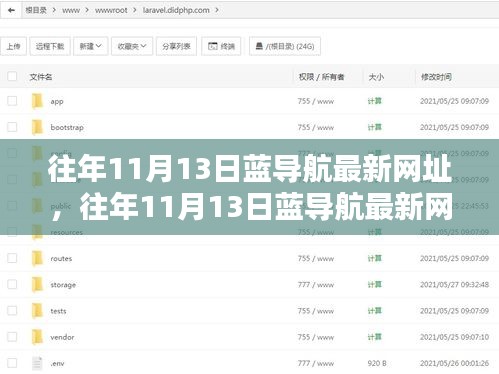Click 计算 for the routes folder size
Viewport: 499px width, 374px height.
point(375,258)
